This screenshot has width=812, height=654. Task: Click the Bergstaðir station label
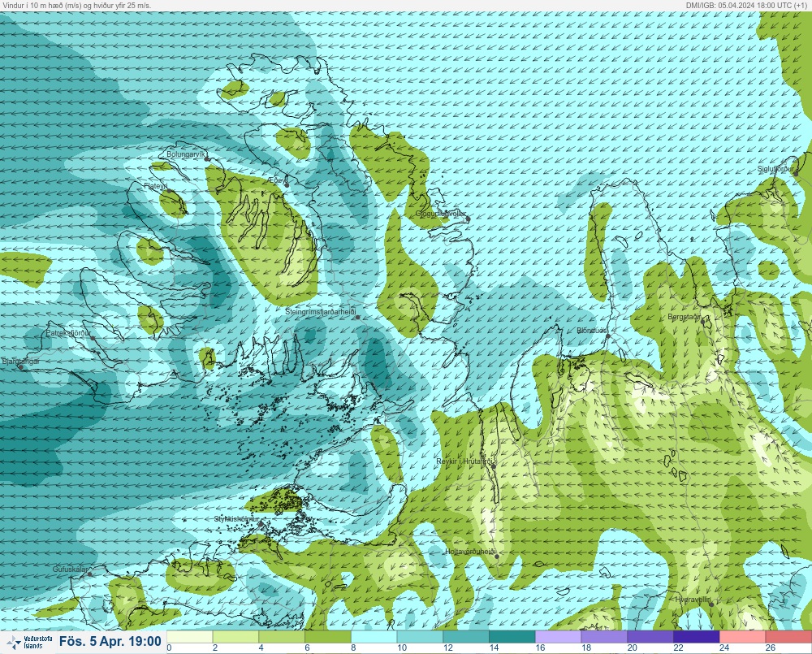point(684,317)
